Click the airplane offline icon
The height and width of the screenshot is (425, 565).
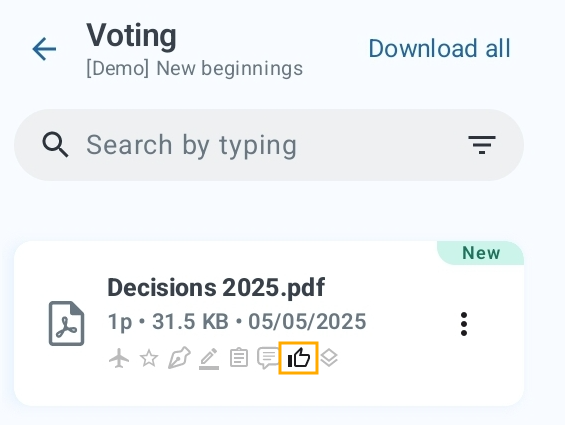119,358
